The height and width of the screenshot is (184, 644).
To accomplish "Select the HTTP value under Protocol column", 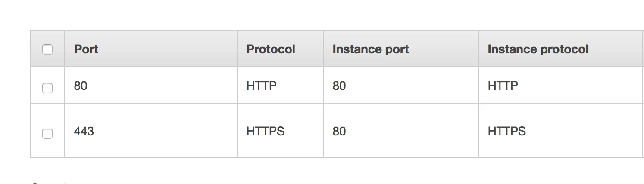I will coord(261,86).
